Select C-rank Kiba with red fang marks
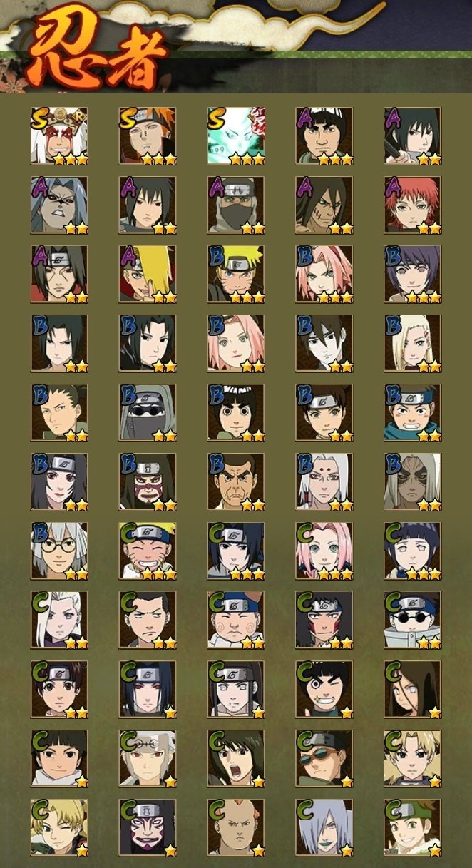 coord(324,620)
